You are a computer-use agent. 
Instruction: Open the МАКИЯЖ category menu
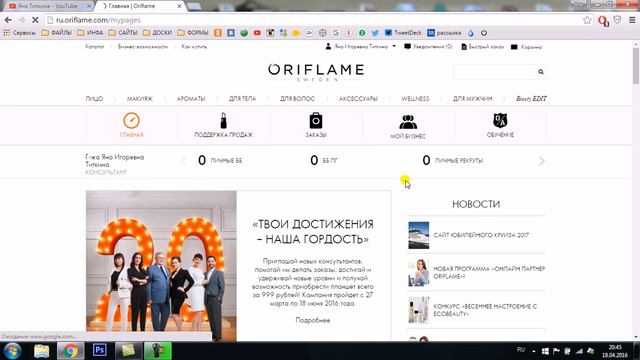[140, 99]
